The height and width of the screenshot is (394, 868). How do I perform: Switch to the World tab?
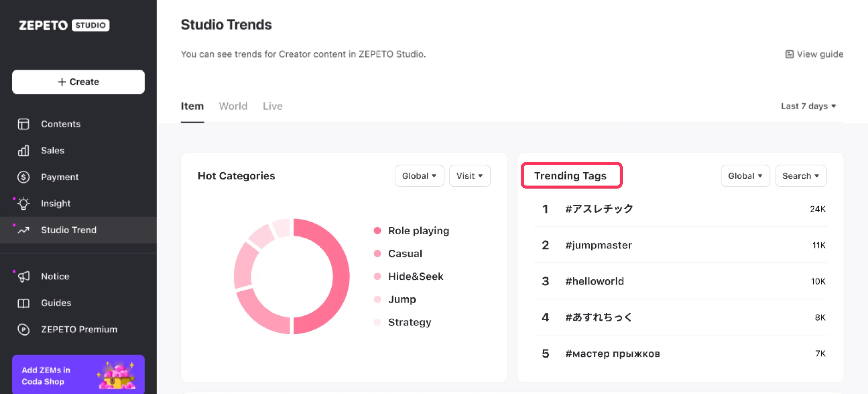point(233,106)
